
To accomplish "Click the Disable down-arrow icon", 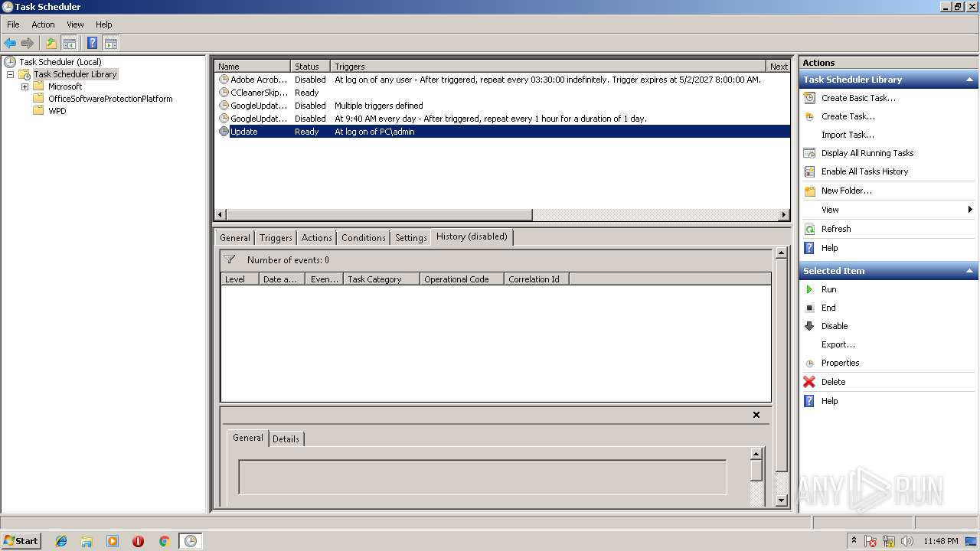I will pos(809,326).
